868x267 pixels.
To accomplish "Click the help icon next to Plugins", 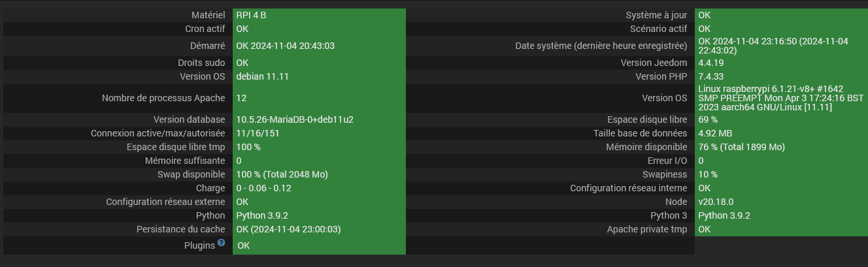I will 222,243.
